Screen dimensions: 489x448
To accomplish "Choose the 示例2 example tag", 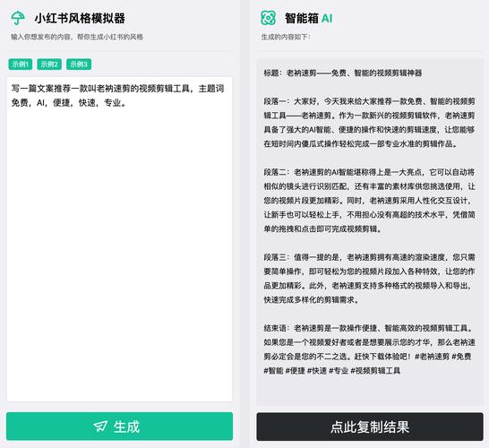I will click(49, 65).
